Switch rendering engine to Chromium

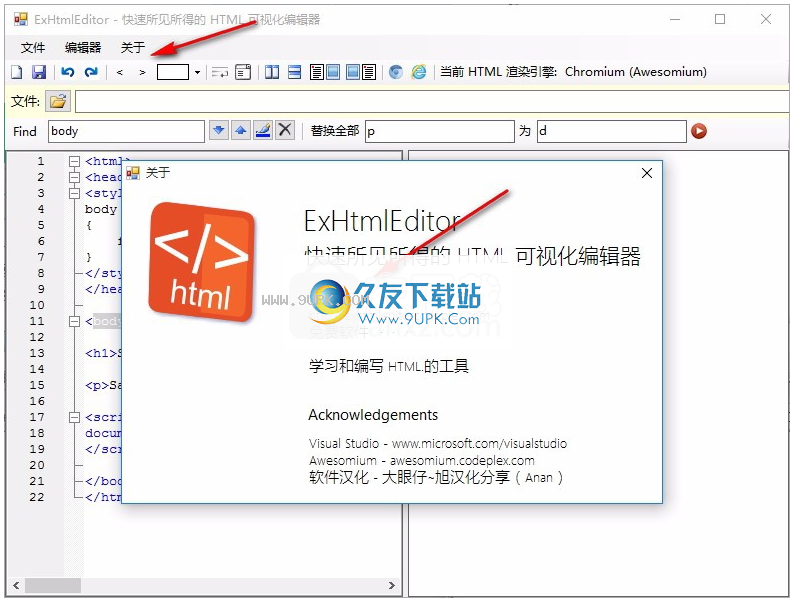click(395, 72)
